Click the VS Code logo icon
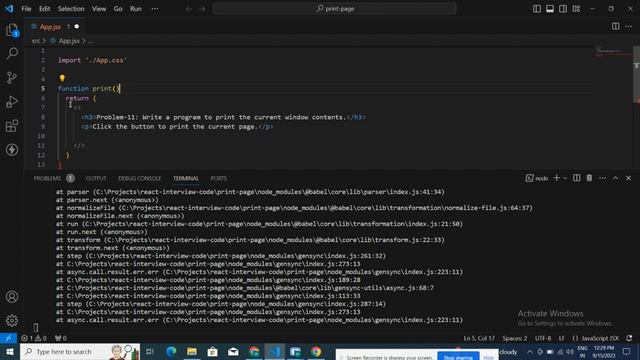 [x=9, y=9]
